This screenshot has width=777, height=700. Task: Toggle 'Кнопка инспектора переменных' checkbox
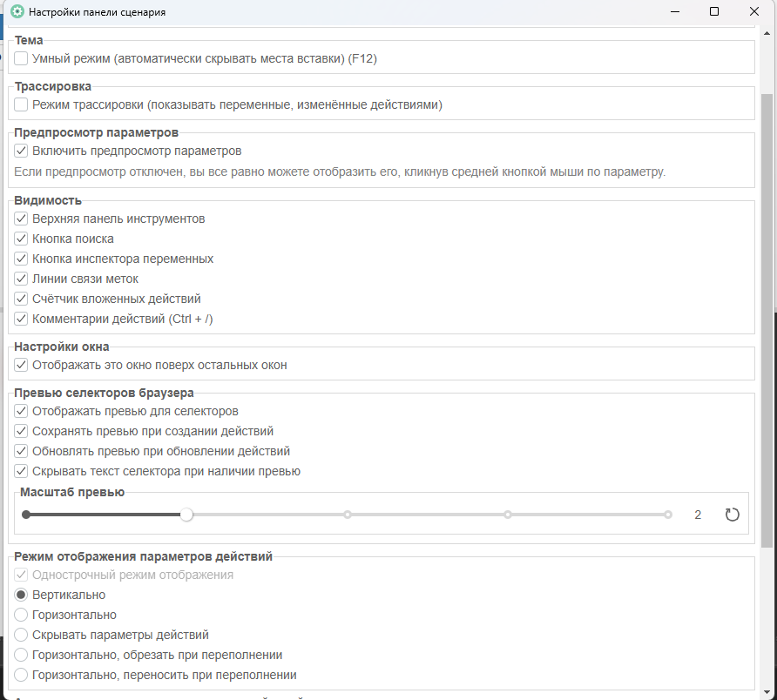(x=22, y=259)
